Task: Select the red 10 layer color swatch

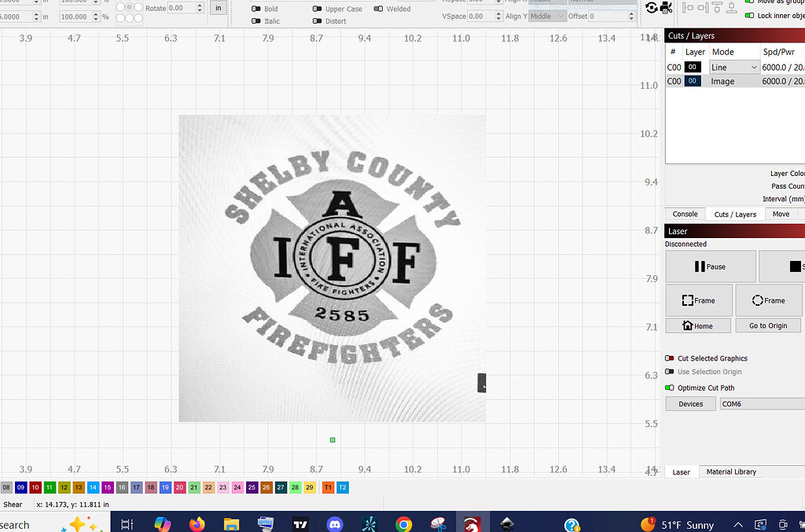Action: pos(35,488)
